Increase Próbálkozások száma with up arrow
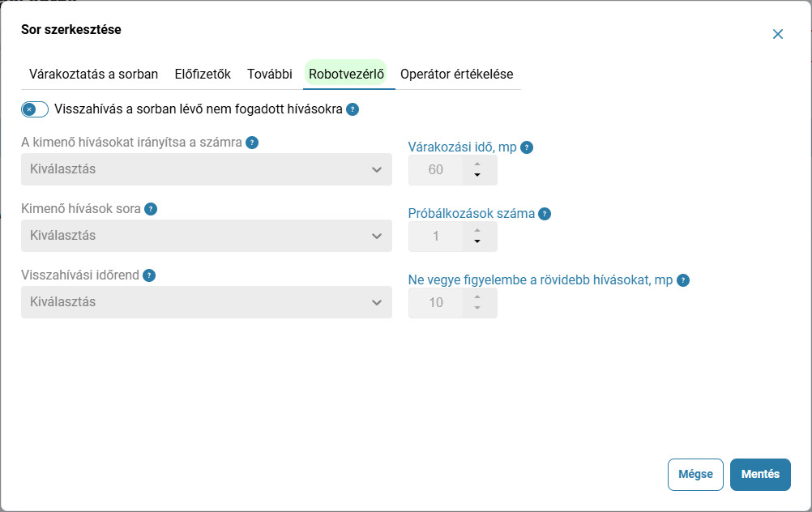The image size is (812, 512). click(x=477, y=230)
